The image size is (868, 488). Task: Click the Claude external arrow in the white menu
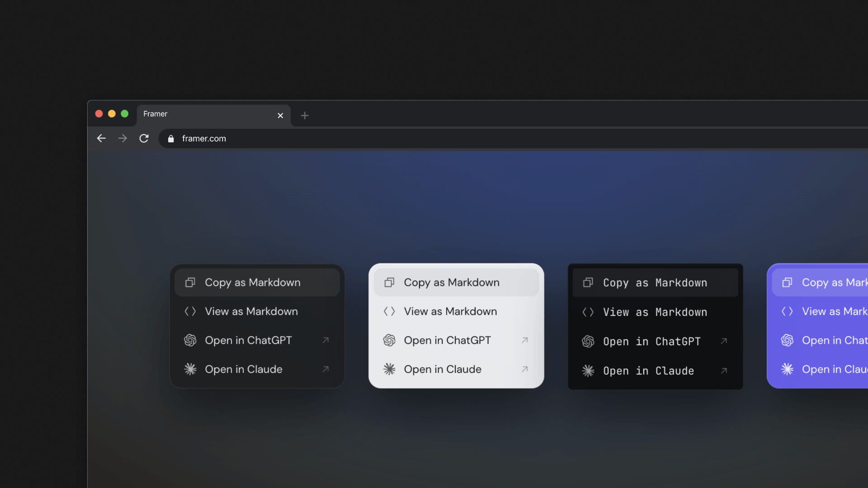(x=525, y=369)
